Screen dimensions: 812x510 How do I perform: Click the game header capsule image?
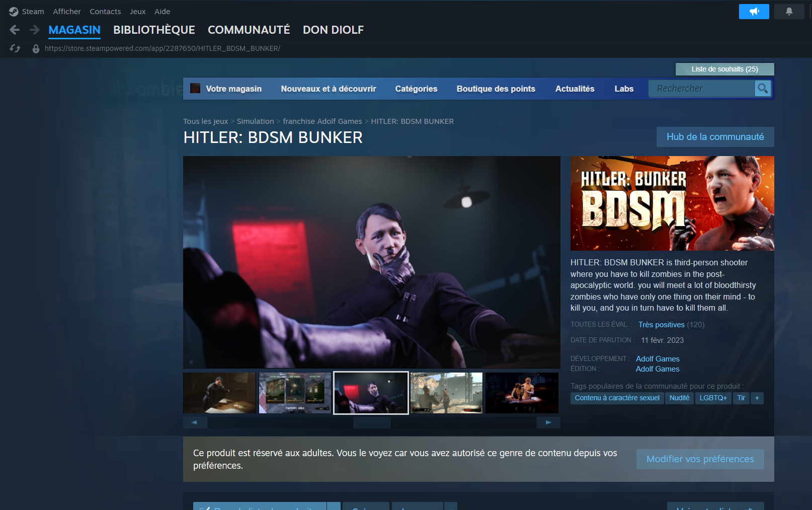(x=672, y=203)
